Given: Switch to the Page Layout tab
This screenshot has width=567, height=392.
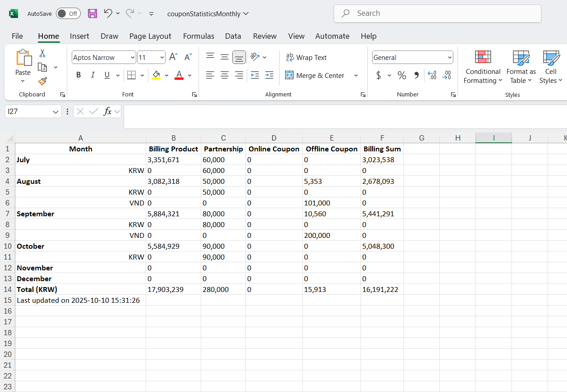Looking at the screenshot, I should [x=150, y=36].
